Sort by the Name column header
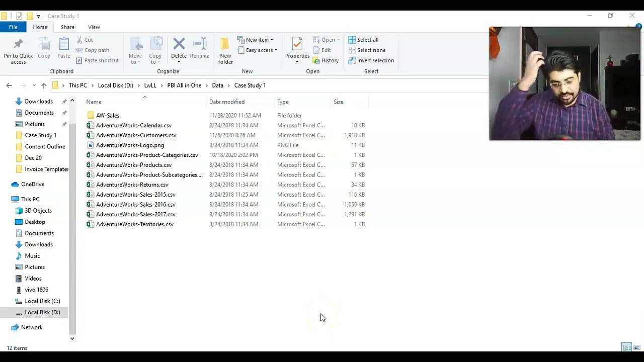This screenshot has width=644, height=362. point(146,102)
